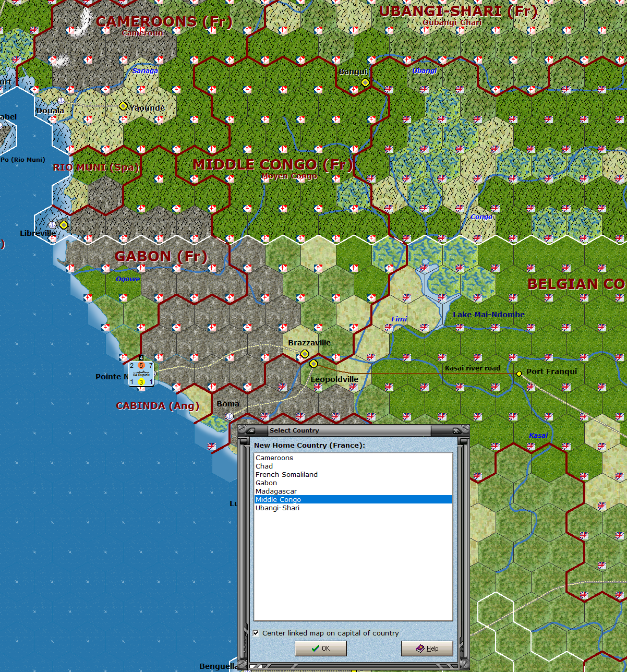Click the UBANGI-SHARI (Fr) map label

(x=458, y=11)
